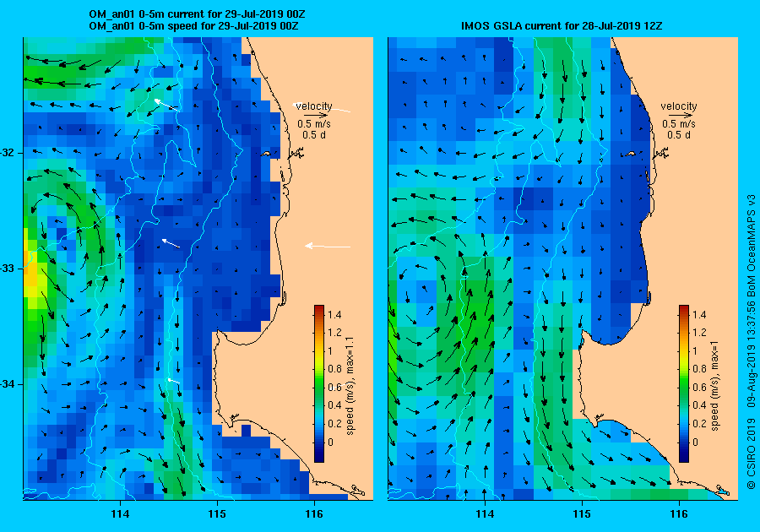Image resolution: width=760 pixels, height=532 pixels.
Task: Click the left color bar label 'speed (m/s), max=1.1'
Action: (350, 385)
